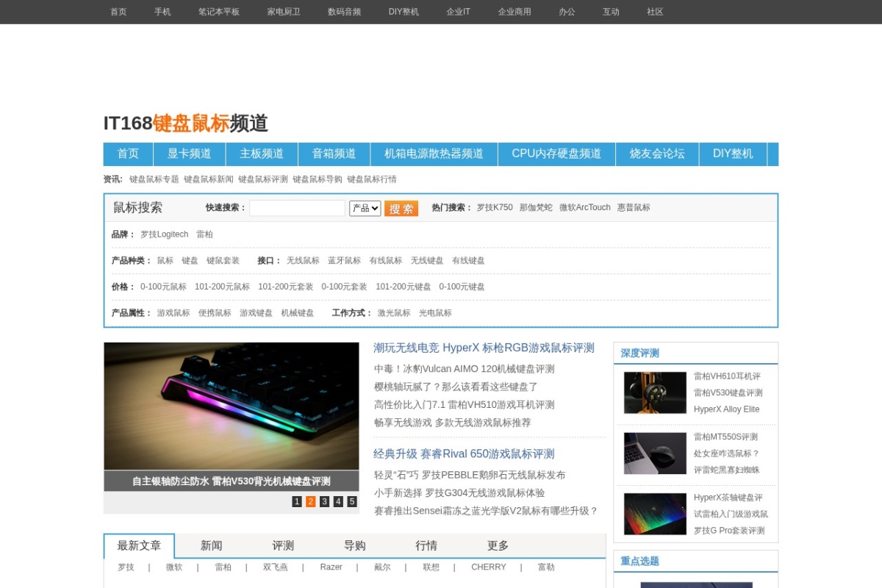The height and width of the screenshot is (588, 882).
Task: Show slide 5 of the carousel
Action: click(x=352, y=502)
